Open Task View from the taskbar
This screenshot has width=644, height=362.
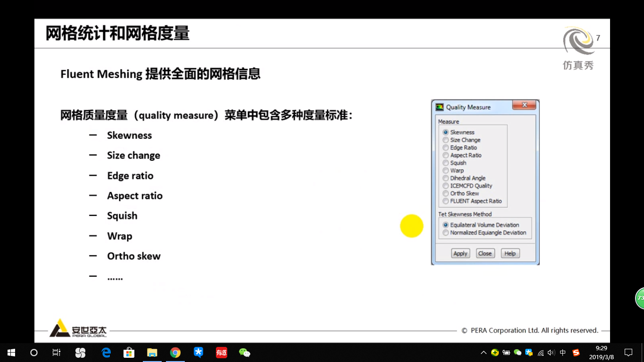pos(56,352)
